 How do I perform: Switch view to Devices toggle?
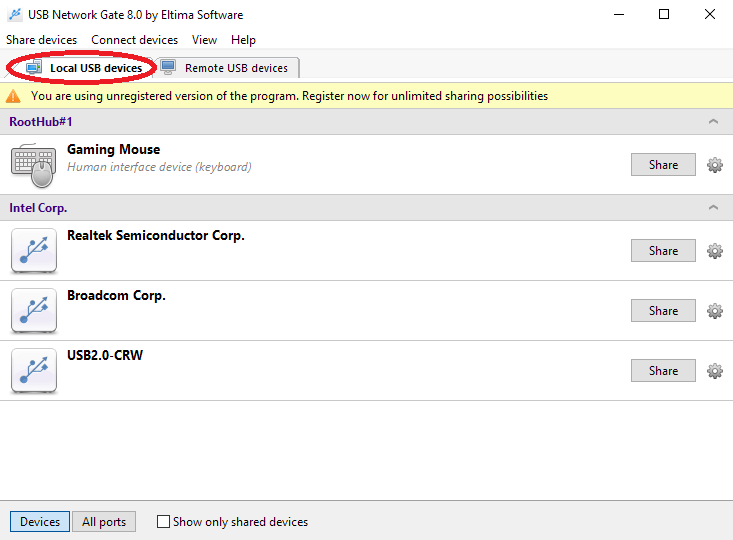pos(40,521)
